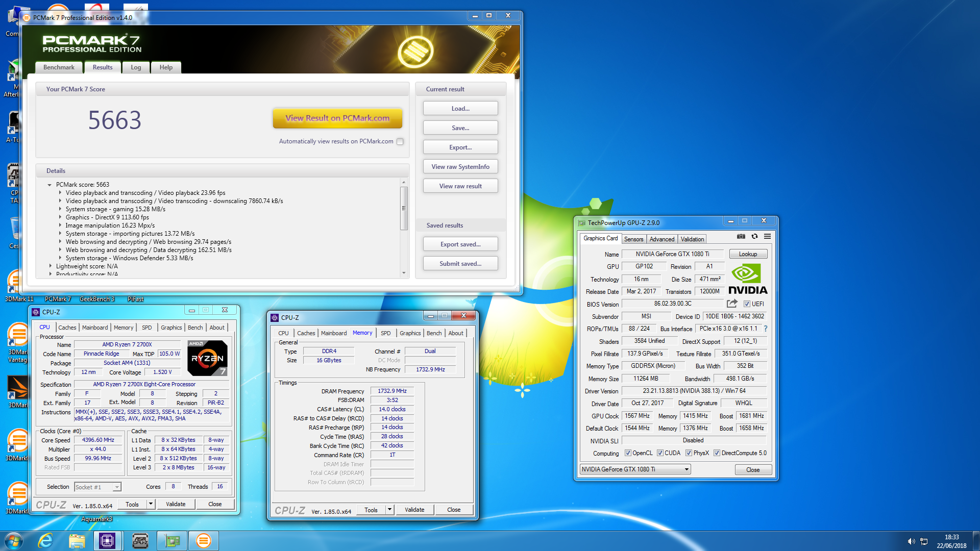Switch to the GPU-Z Sensors tab
This screenshot has height=551, width=980.
633,239
